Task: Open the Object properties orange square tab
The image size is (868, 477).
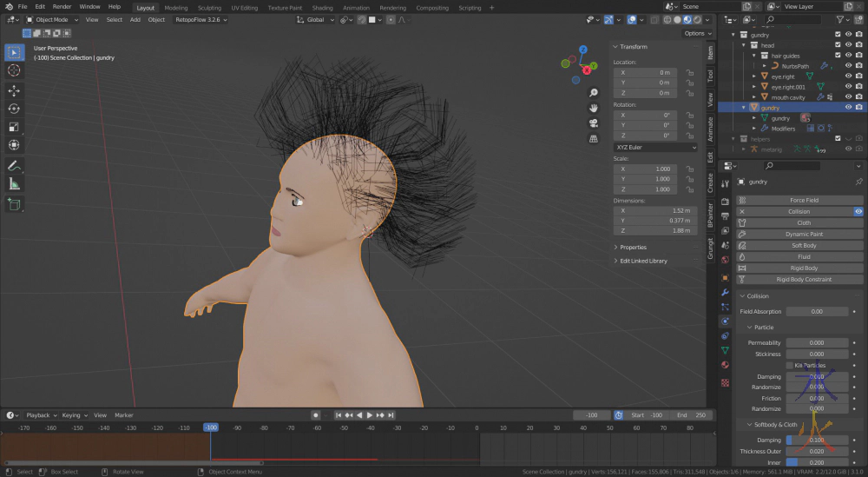Action: tap(725, 277)
